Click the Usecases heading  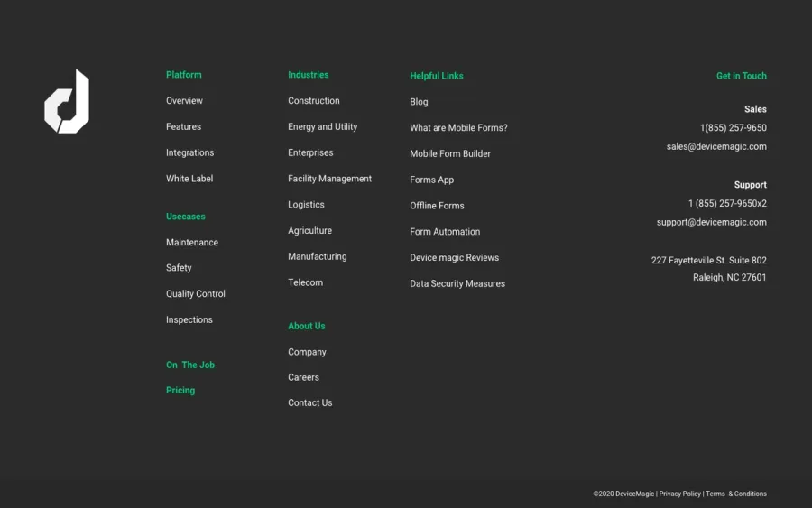[185, 217]
